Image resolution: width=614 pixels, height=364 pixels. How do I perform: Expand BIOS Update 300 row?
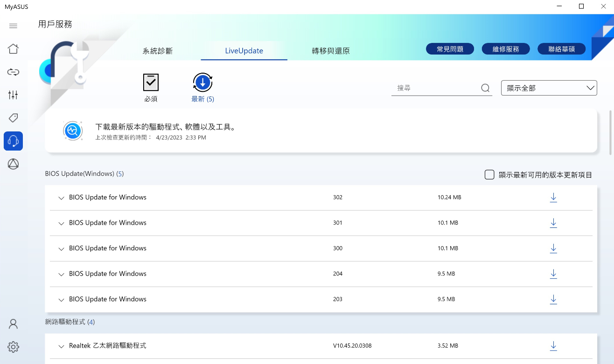tap(61, 249)
